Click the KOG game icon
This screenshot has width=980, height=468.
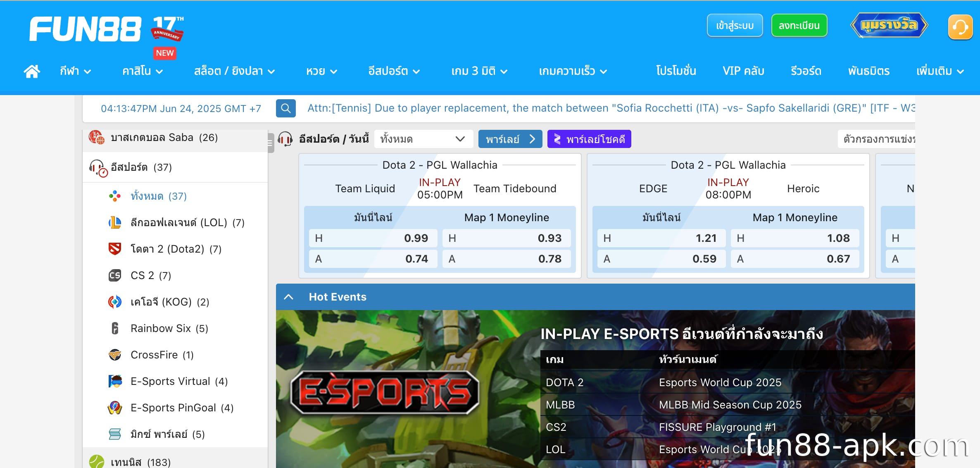coord(115,302)
